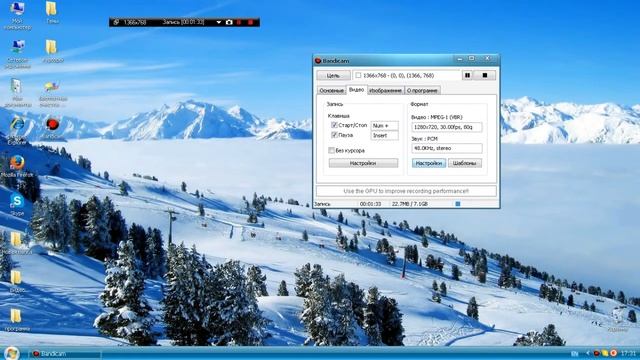
Task: Select the Internet Explorer desktop icon
Action: pos(17,131)
